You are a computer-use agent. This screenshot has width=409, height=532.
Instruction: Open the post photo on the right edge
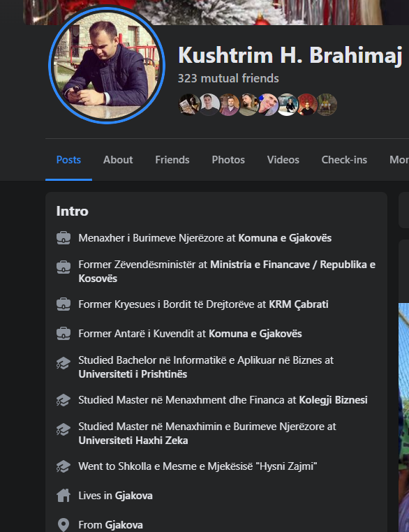click(403, 418)
